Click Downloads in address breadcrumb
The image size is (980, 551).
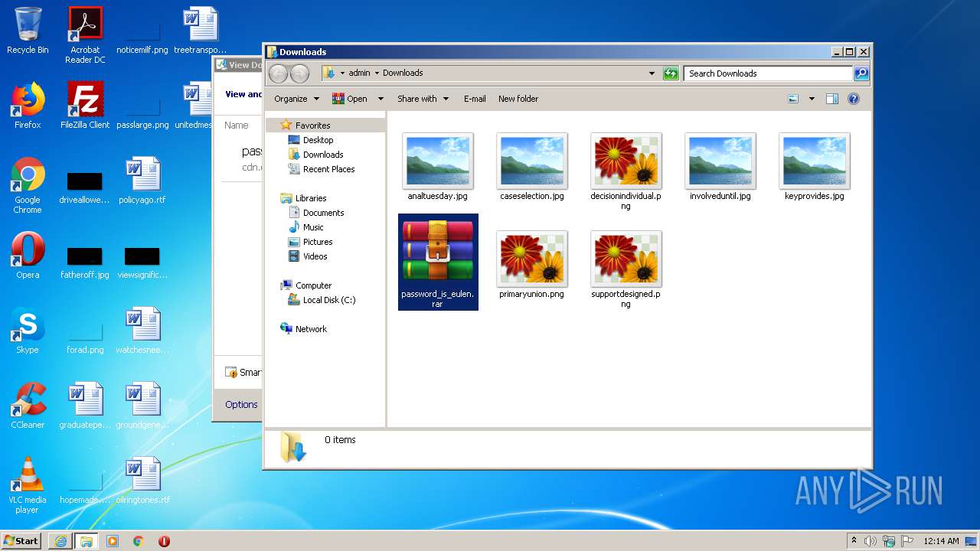click(403, 73)
